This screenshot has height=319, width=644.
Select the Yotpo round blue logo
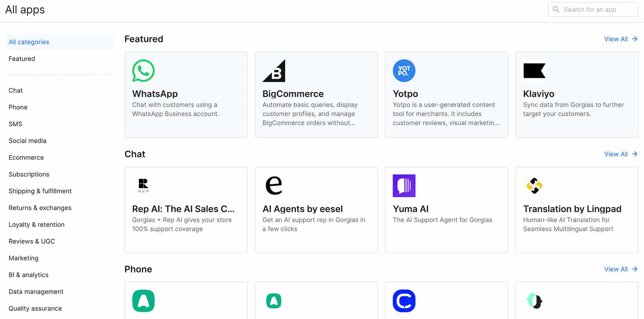tap(404, 70)
